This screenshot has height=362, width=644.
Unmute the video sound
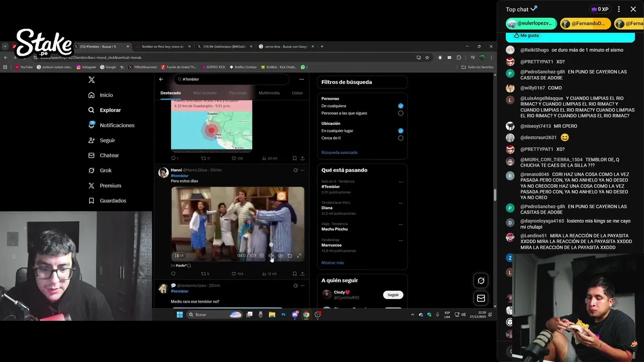point(271,255)
